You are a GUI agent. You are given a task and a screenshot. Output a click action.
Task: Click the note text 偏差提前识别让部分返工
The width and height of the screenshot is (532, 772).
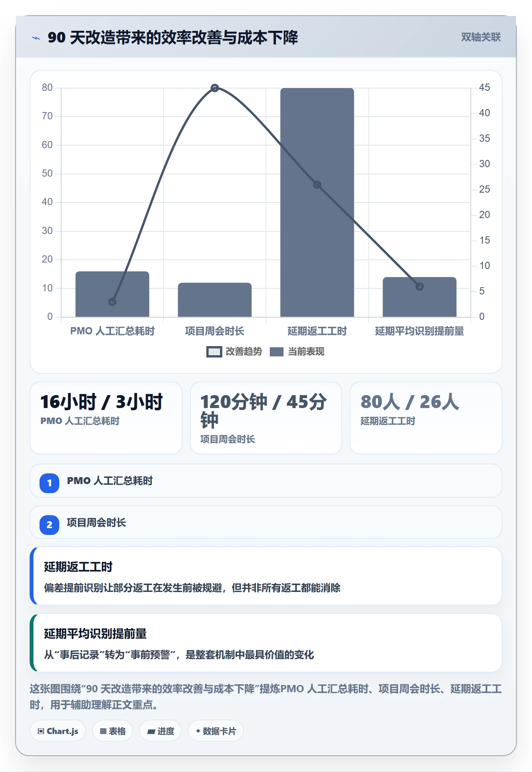click(x=192, y=588)
